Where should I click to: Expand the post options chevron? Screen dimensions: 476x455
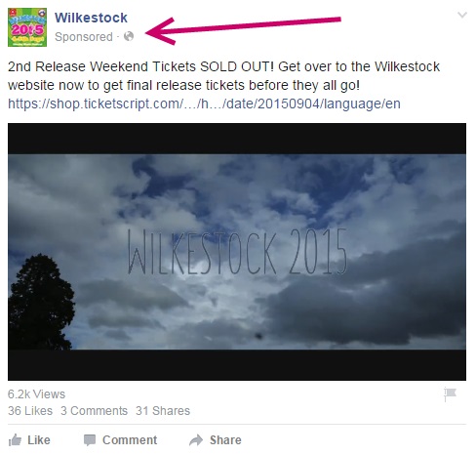click(x=462, y=15)
